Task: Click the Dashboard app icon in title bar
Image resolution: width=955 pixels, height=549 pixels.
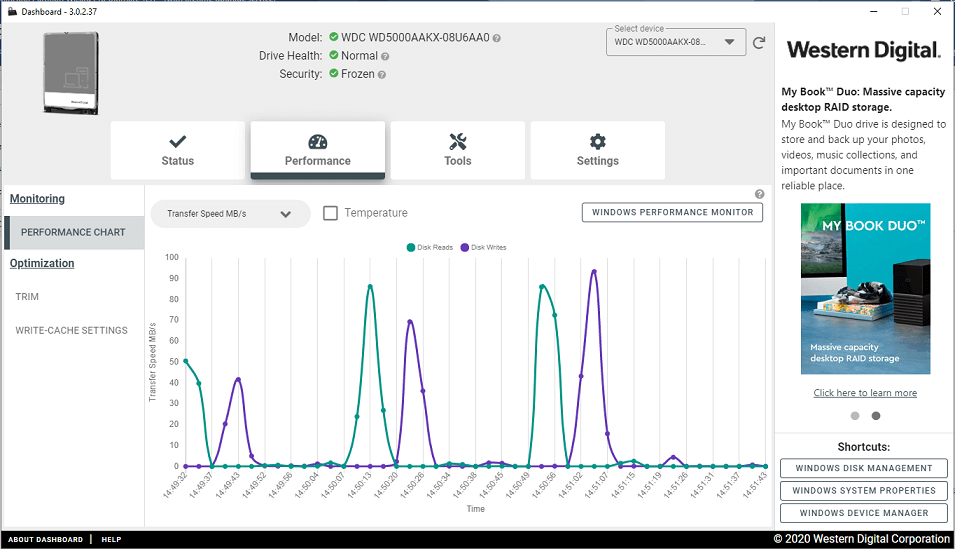Action: (12, 11)
